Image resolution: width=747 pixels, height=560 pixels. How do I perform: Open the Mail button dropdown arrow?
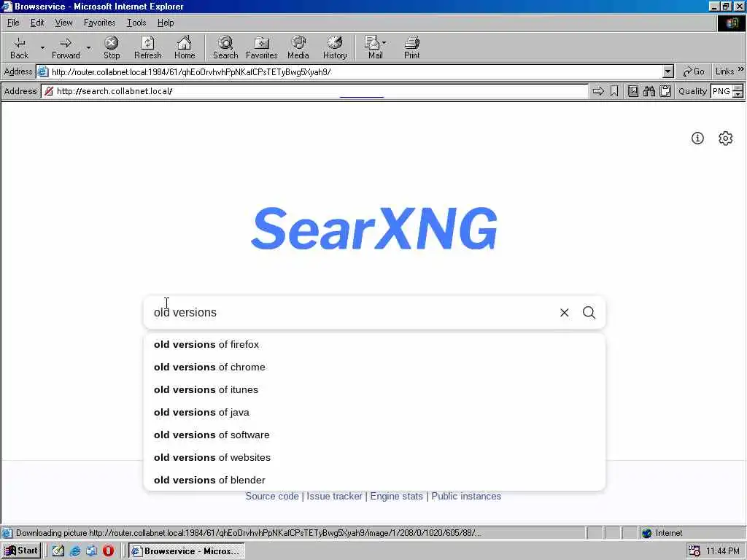384,43
